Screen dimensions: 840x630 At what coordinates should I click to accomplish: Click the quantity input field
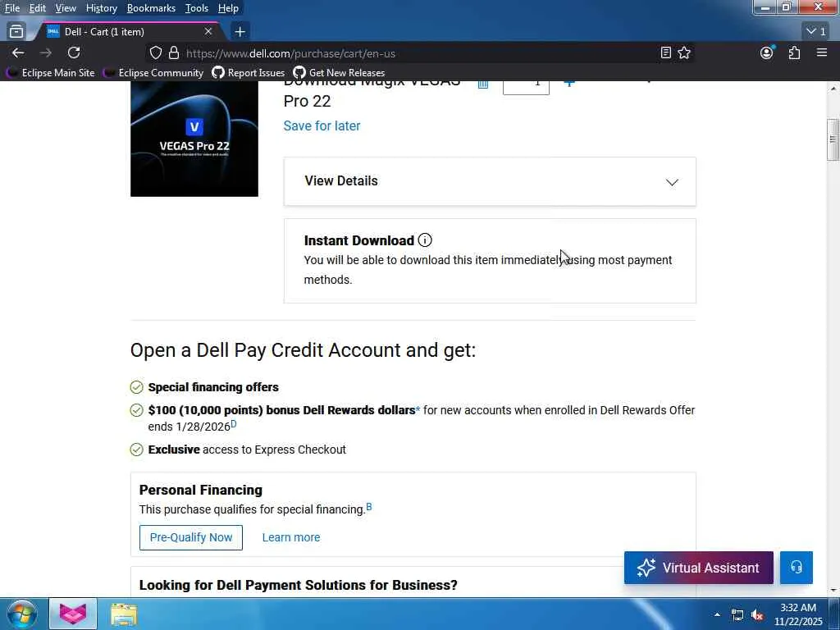click(x=526, y=88)
